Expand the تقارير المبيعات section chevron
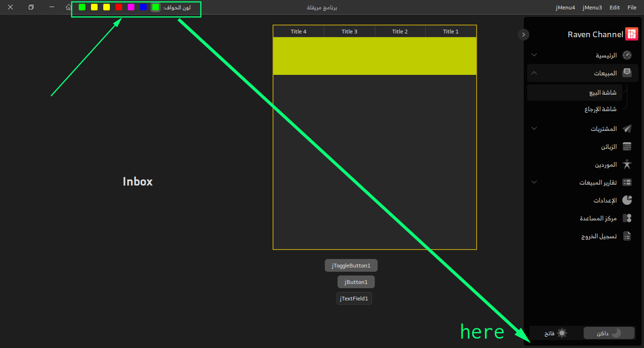644x348 pixels. point(534,182)
